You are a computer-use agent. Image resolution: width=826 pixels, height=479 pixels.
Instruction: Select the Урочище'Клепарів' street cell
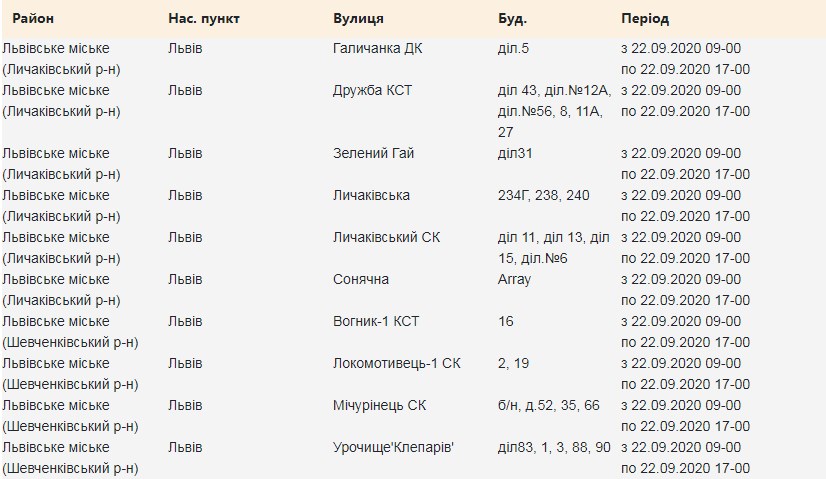click(393, 447)
